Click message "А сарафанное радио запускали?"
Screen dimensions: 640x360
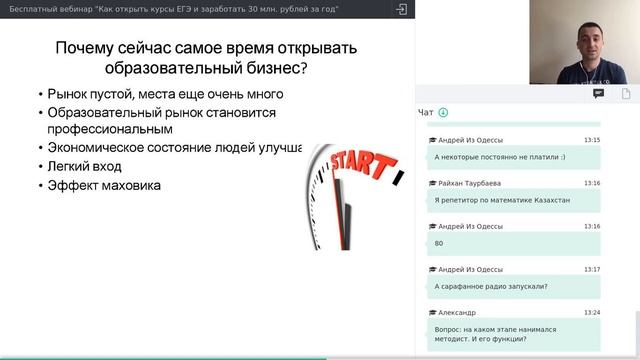513,287
